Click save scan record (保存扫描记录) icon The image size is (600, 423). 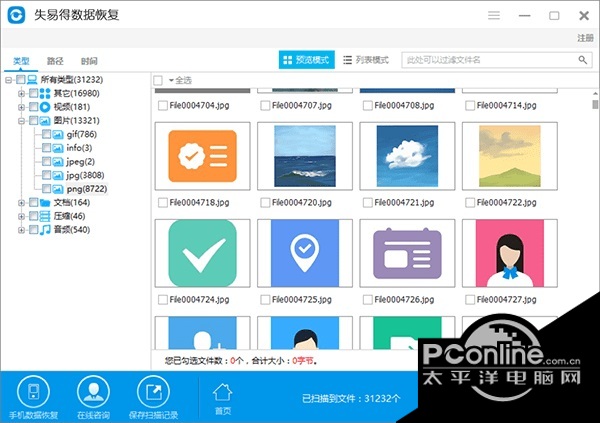point(153,392)
